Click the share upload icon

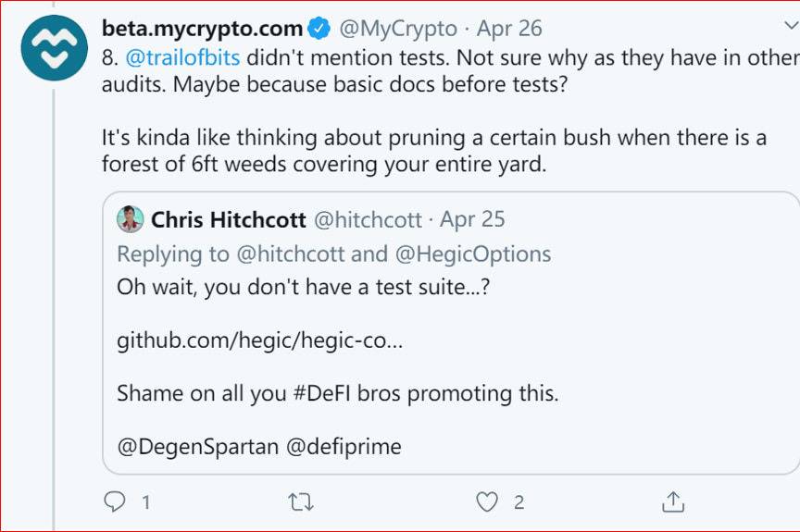click(673, 501)
